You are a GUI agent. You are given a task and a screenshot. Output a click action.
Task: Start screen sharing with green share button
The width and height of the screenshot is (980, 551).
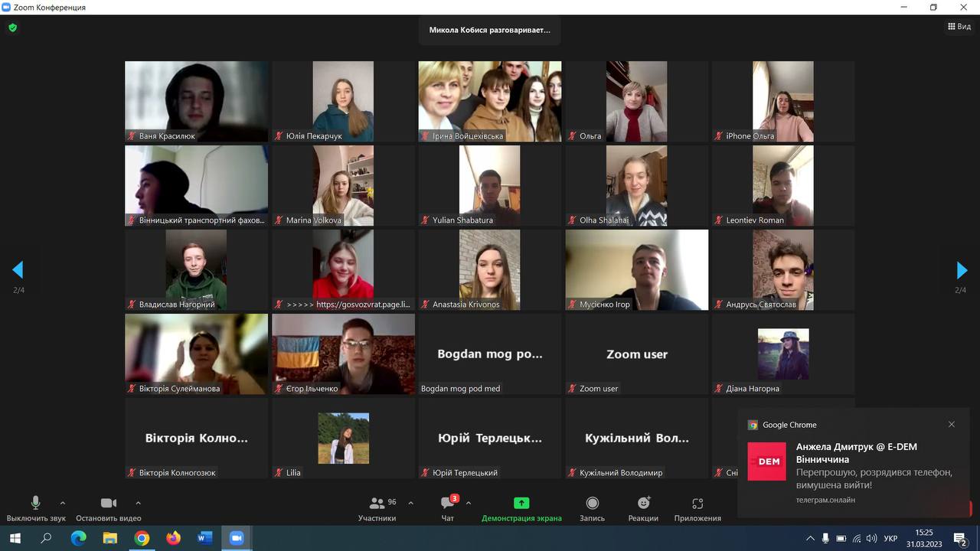521,504
